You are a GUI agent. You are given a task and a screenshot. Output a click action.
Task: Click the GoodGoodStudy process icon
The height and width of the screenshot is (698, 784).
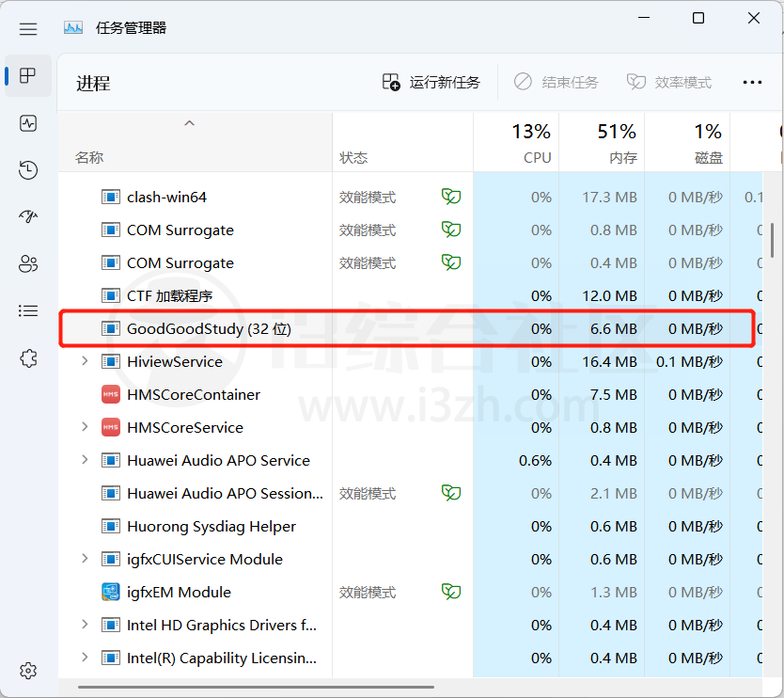coord(111,328)
